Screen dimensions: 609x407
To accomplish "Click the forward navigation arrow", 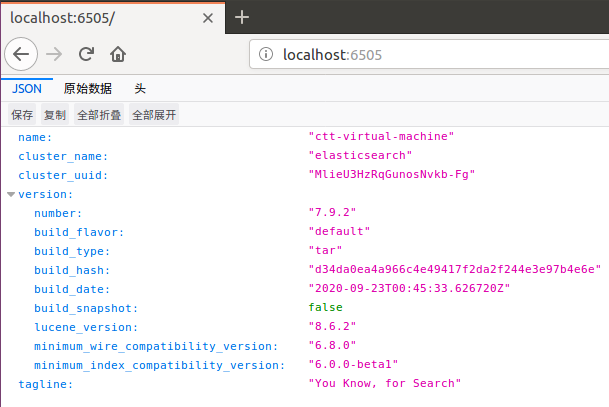I will [x=54, y=54].
